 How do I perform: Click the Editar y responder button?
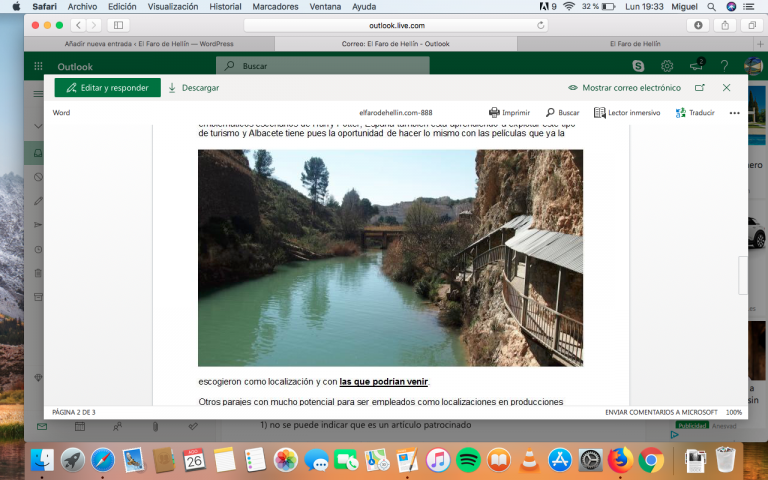(107, 88)
